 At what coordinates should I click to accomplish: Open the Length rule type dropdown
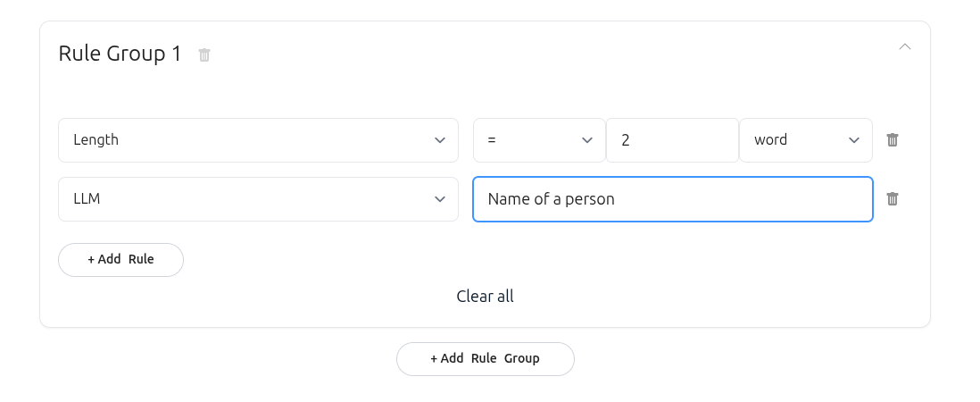[258, 140]
